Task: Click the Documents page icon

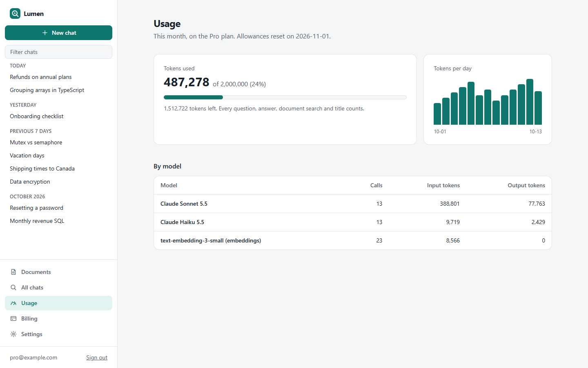Action: pos(13,272)
